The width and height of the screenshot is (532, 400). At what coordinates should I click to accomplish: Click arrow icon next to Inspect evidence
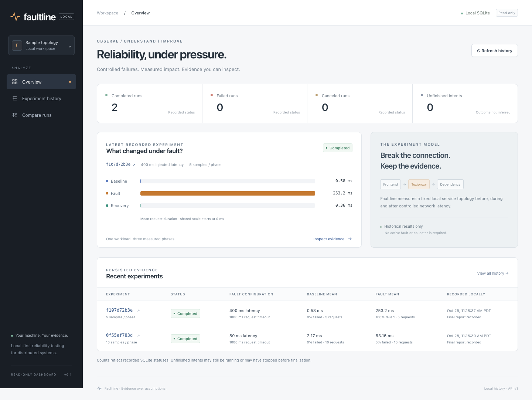[x=350, y=239]
